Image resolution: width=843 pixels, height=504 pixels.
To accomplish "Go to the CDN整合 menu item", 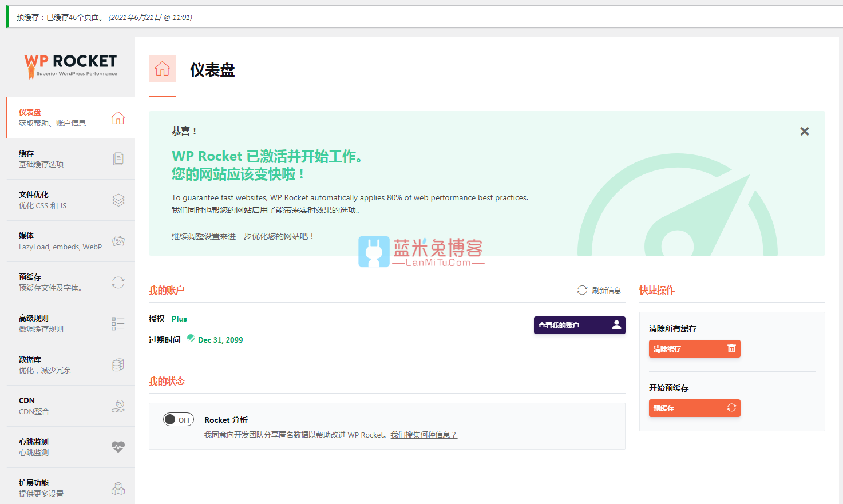I will point(71,406).
